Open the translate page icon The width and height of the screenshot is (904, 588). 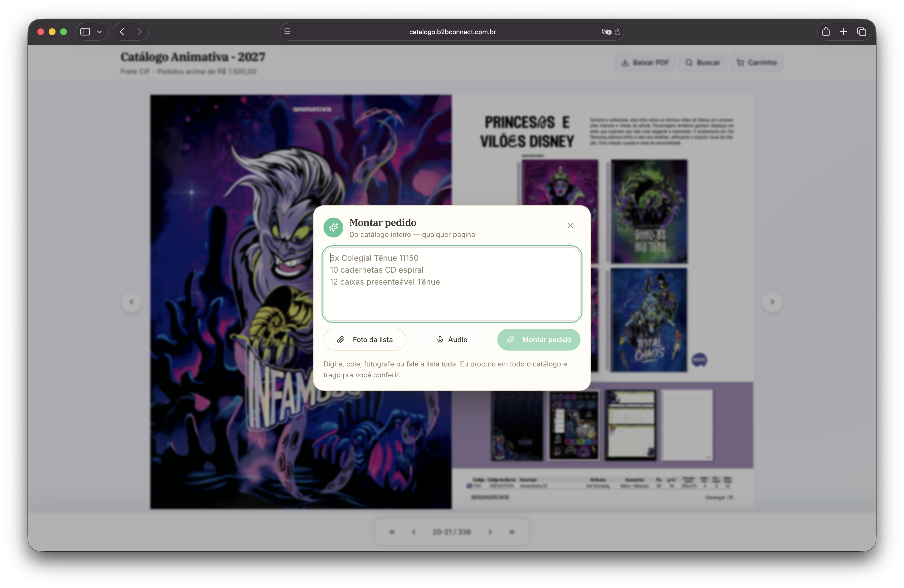pyautogui.click(x=606, y=32)
